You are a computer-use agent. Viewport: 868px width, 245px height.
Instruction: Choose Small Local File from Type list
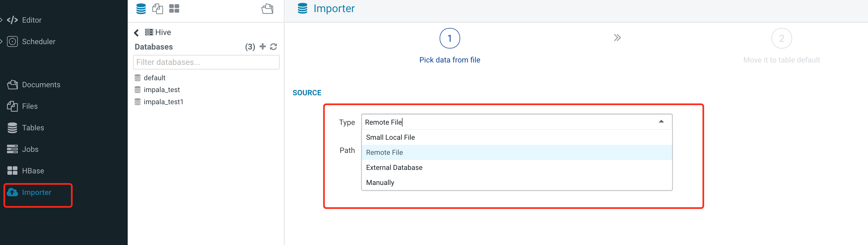click(390, 137)
